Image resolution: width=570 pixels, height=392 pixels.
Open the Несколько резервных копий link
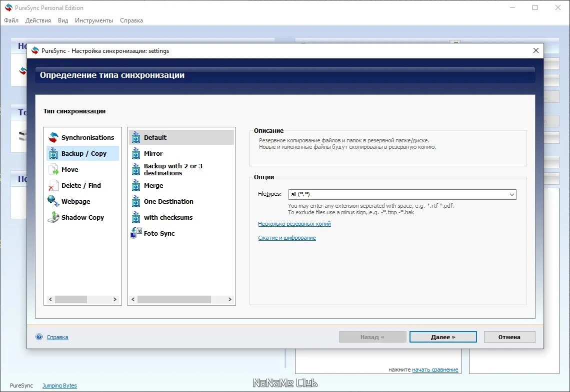[294, 224]
